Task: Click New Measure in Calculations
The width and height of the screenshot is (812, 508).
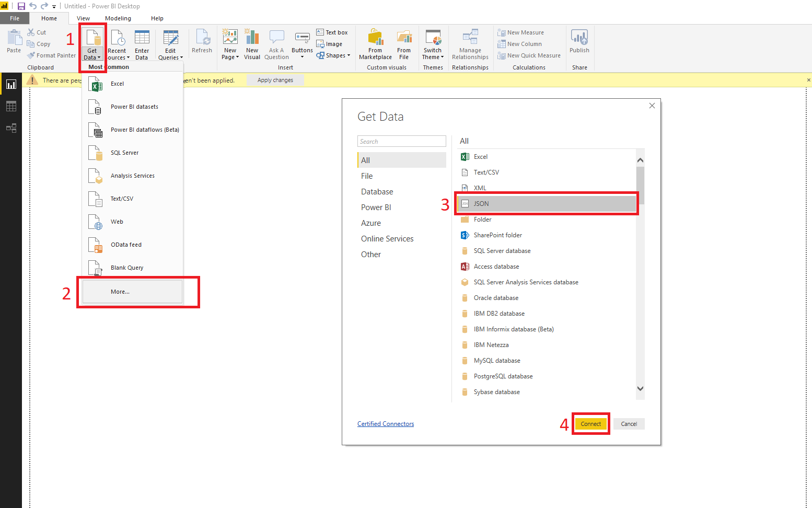Action: coord(520,32)
